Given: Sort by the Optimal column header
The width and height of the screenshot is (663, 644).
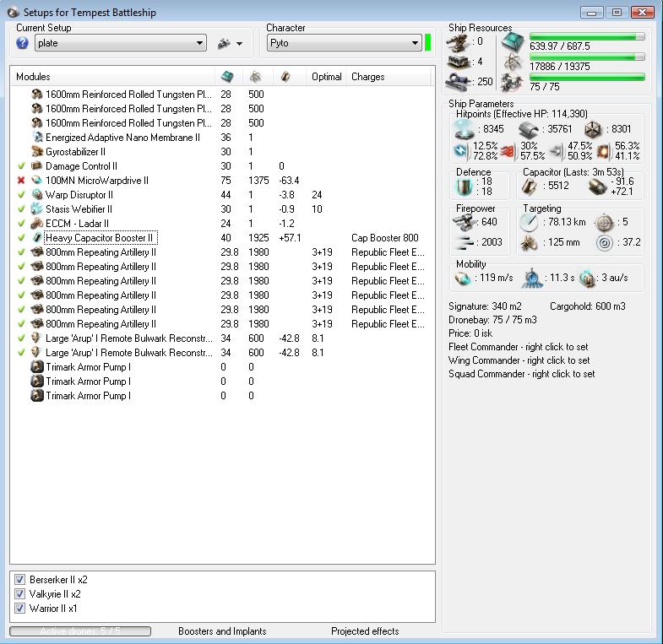Looking at the screenshot, I should 326,77.
